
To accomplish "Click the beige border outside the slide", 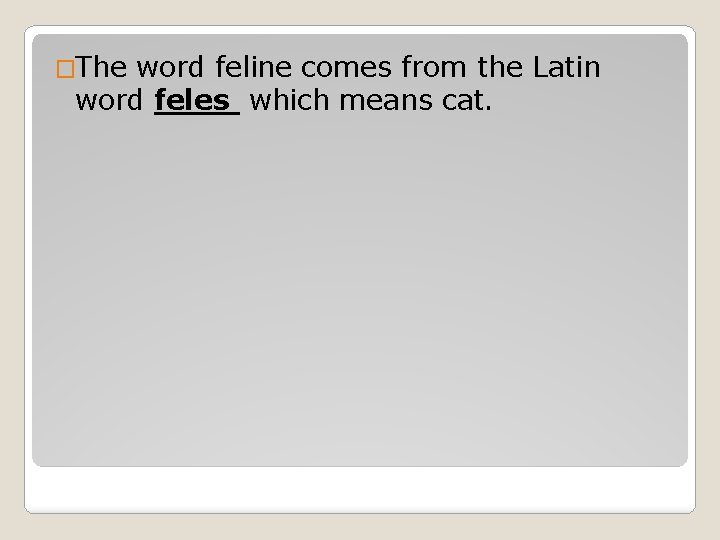I will [10, 270].
